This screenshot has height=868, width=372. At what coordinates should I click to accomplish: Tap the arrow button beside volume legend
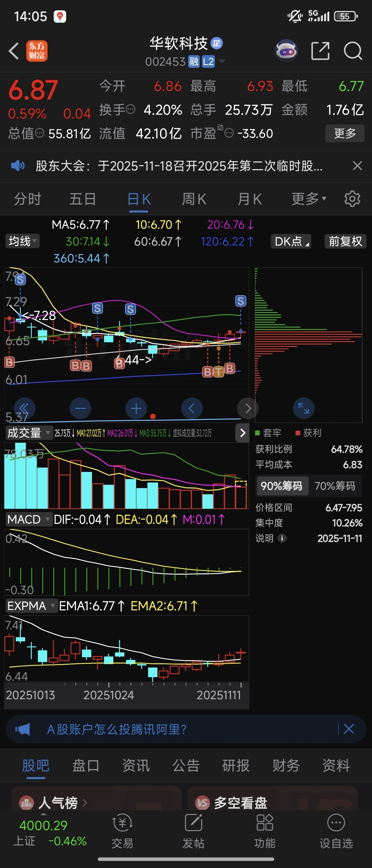tap(242, 433)
